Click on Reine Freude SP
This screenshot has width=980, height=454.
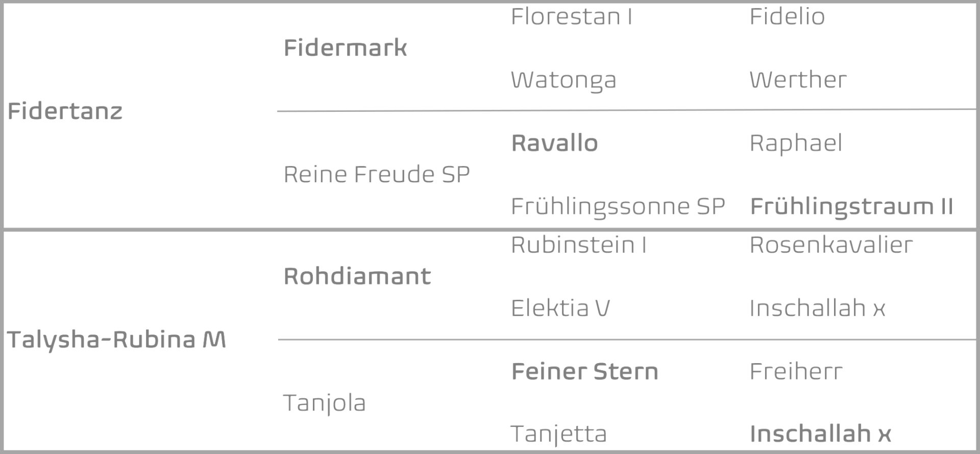tap(376, 175)
